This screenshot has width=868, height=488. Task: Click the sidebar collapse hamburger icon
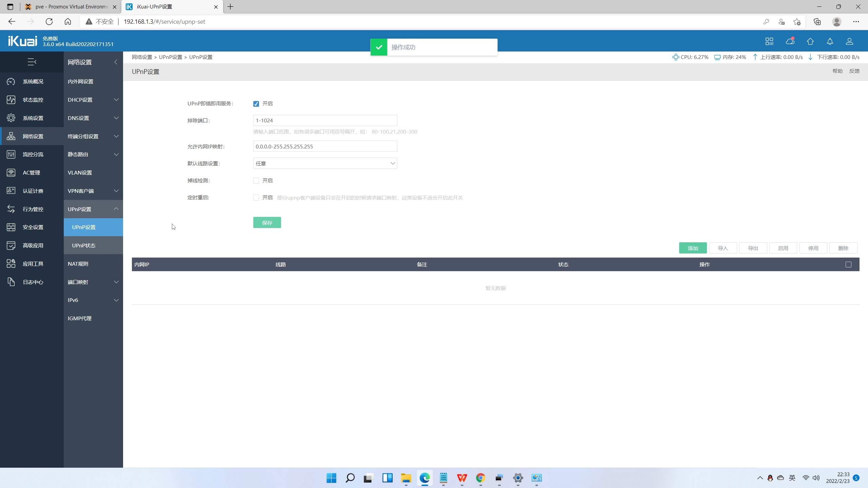(32, 62)
